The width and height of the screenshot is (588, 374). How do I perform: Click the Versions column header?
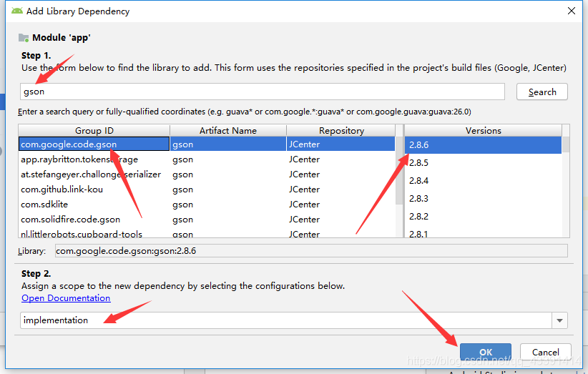click(x=483, y=130)
